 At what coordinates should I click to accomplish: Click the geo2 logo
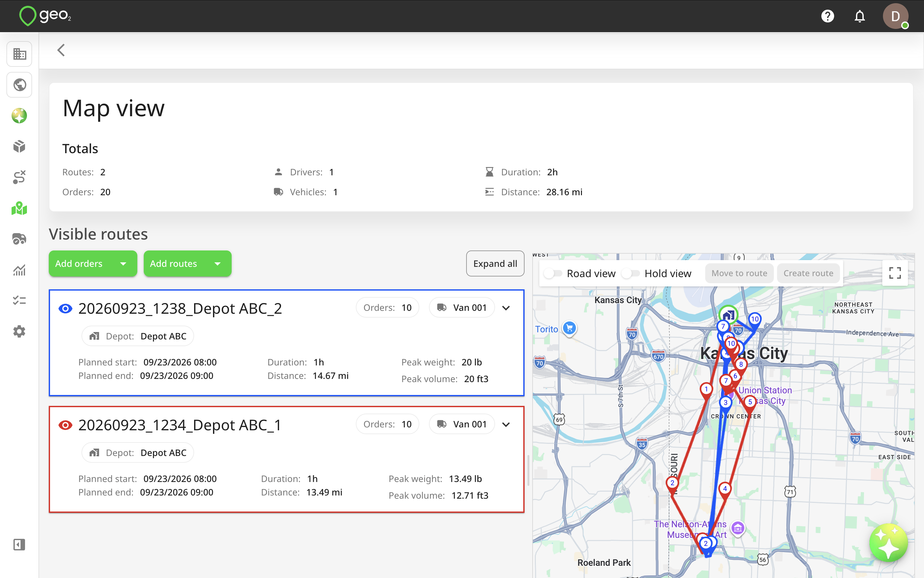pyautogui.click(x=45, y=16)
